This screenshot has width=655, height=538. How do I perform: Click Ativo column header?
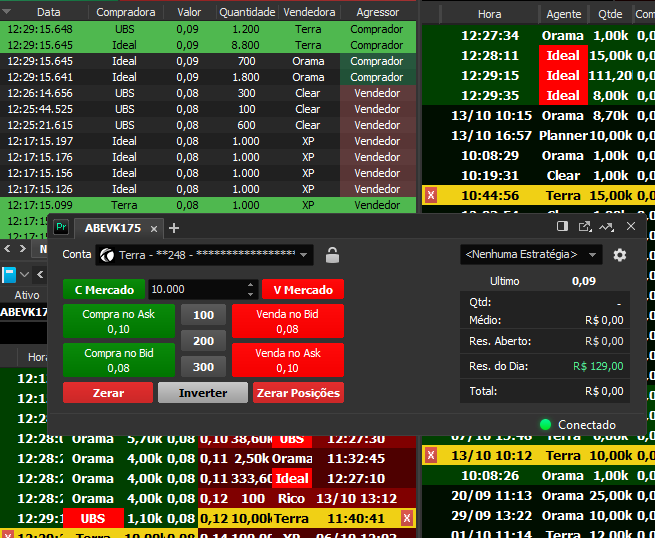coord(27,295)
